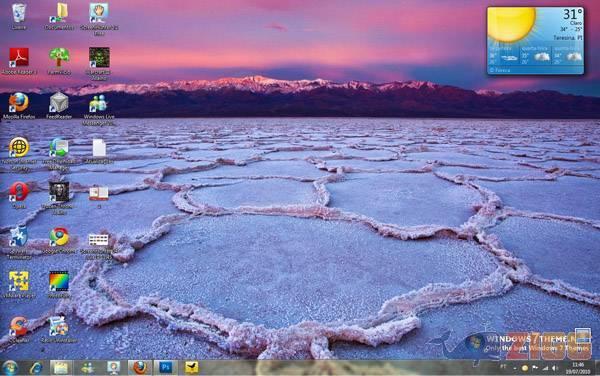Switch to Photoshop on the taskbar
The width and height of the screenshot is (600, 376).
point(165,368)
